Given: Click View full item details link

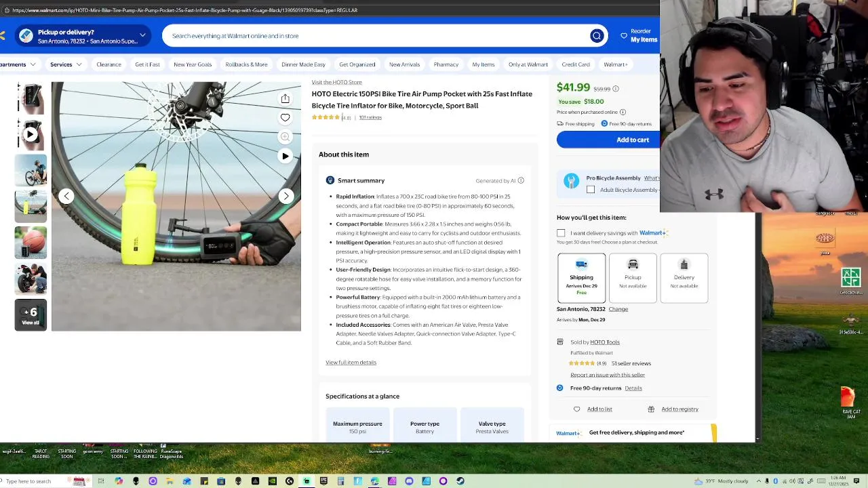Looking at the screenshot, I should coord(351,362).
